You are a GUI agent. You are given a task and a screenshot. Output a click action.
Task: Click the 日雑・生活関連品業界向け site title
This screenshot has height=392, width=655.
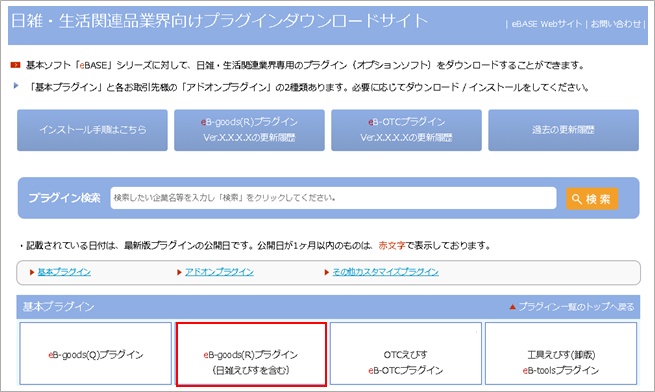(218, 21)
